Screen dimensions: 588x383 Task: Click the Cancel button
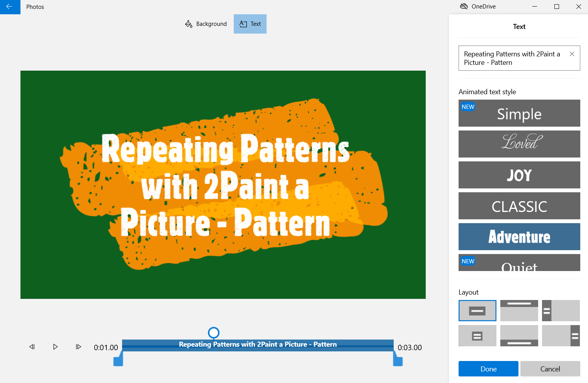550,369
